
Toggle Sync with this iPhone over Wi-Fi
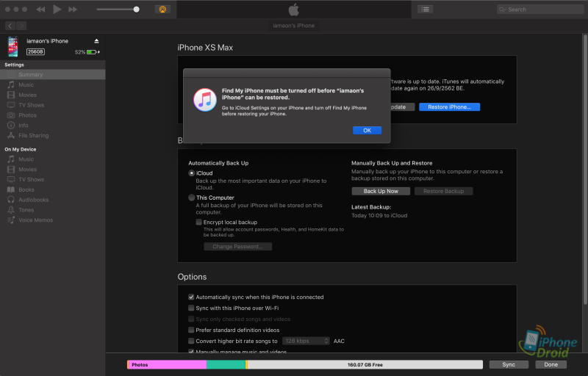(x=191, y=308)
